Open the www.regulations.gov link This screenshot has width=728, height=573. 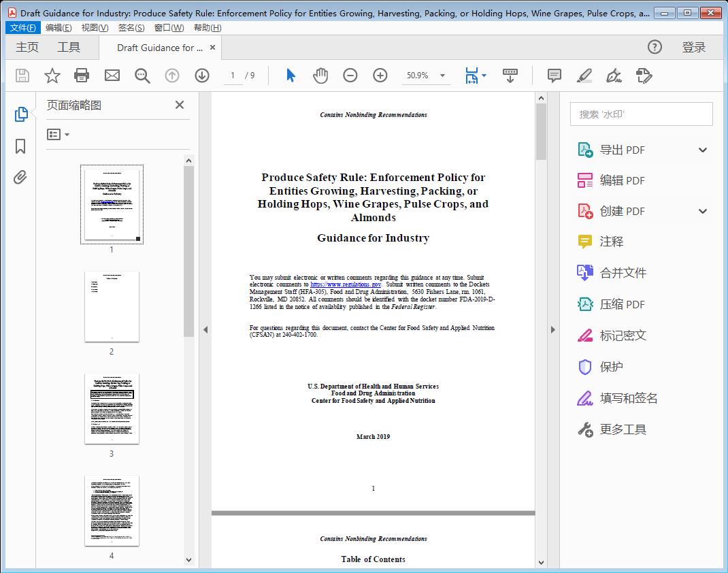click(346, 284)
